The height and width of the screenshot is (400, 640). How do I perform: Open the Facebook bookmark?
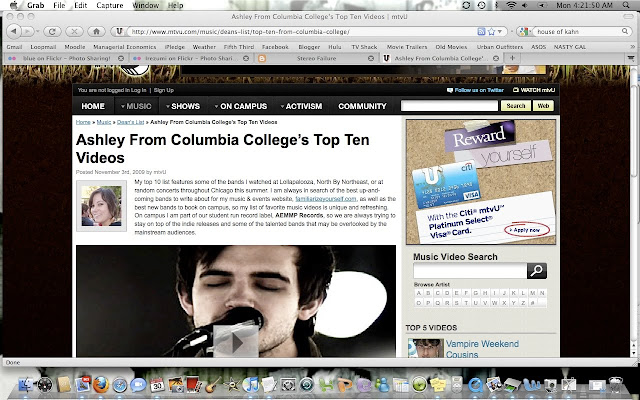tap(275, 47)
